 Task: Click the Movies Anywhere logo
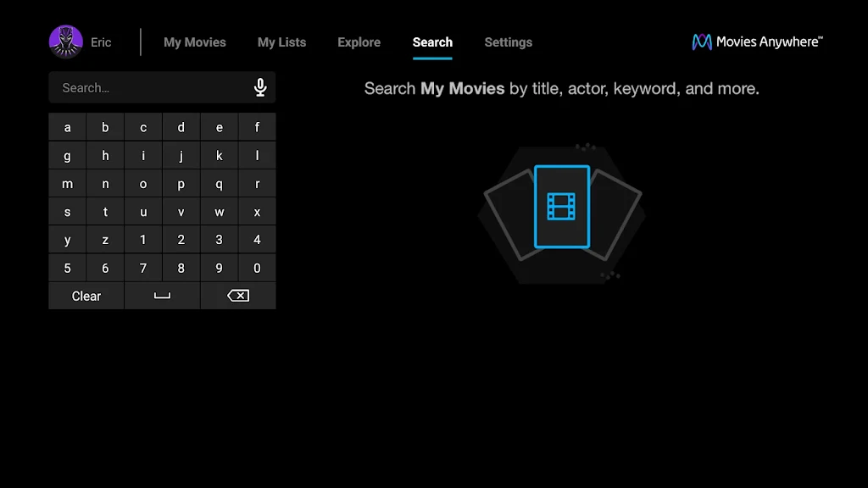point(757,42)
